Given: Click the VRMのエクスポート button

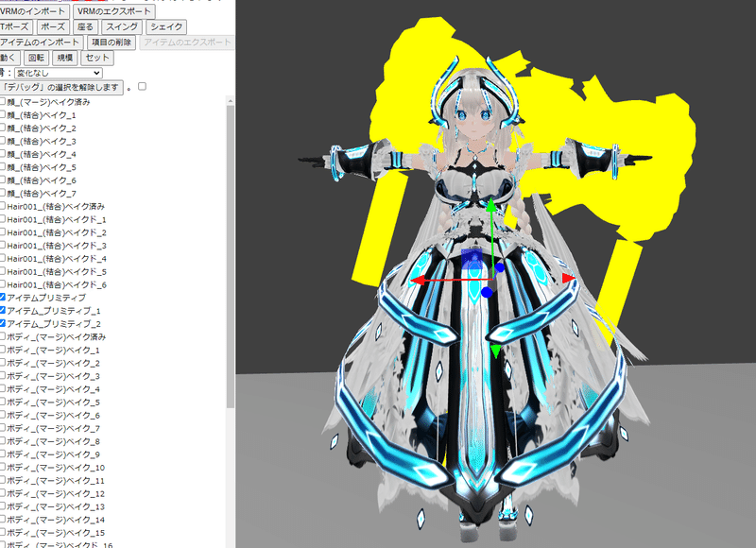Looking at the screenshot, I should [114, 11].
